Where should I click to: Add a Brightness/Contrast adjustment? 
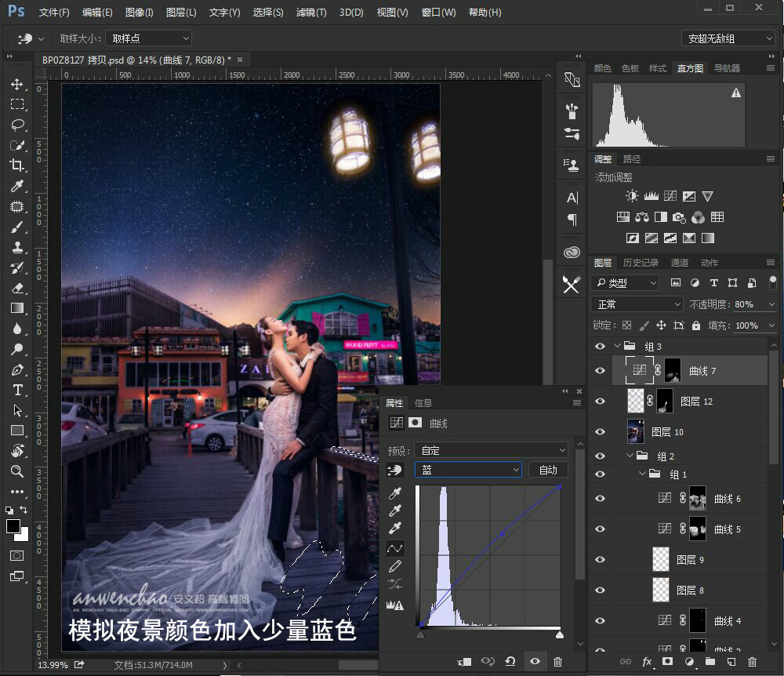pyautogui.click(x=632, y=196)
